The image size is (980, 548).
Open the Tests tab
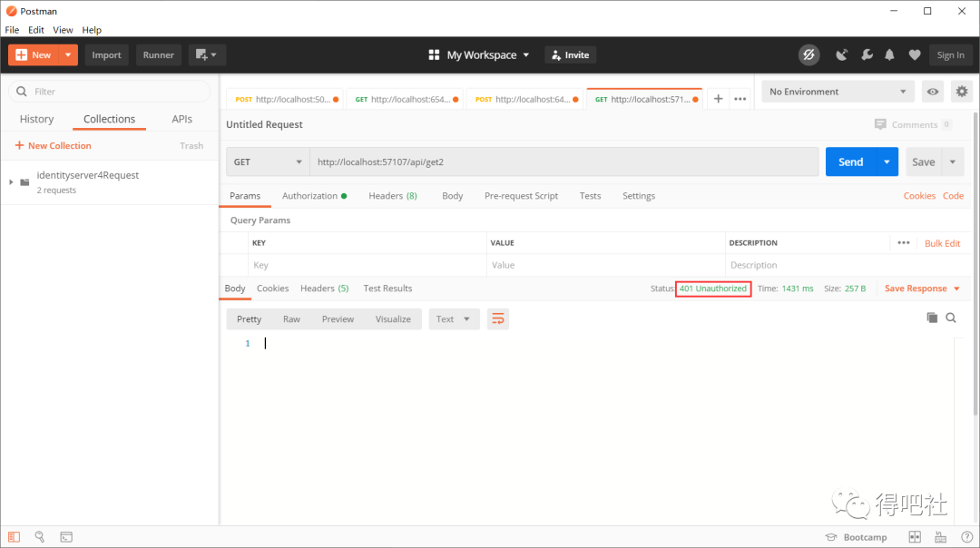coord(590,196)
